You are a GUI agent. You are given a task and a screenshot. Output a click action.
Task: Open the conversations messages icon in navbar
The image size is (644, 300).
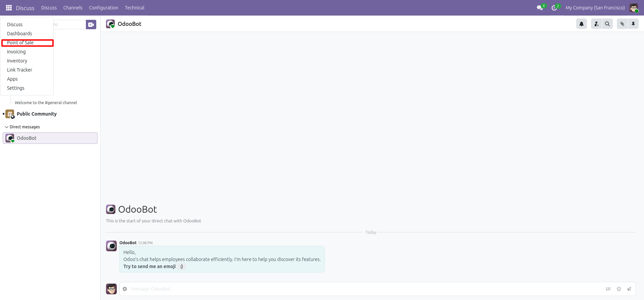[540, 8]
